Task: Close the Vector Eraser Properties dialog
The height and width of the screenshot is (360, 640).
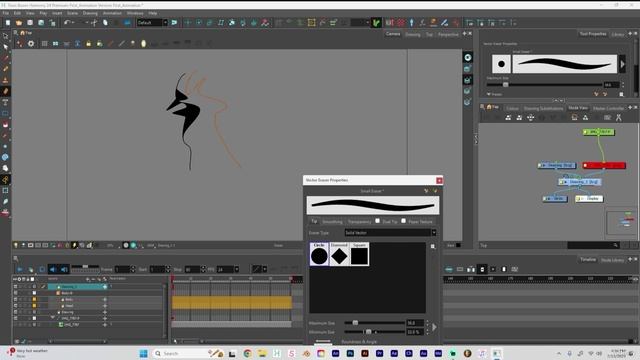Action: click(x=439, y=180)
